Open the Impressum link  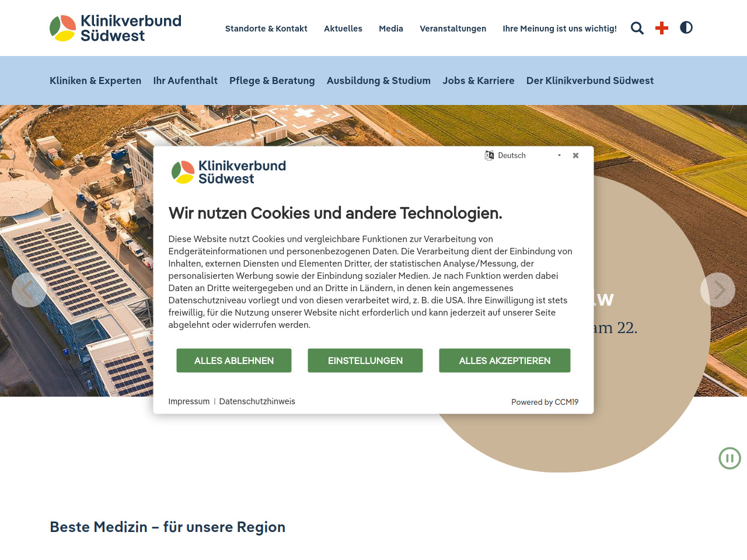pyautogui.click(x=189, y=401)
